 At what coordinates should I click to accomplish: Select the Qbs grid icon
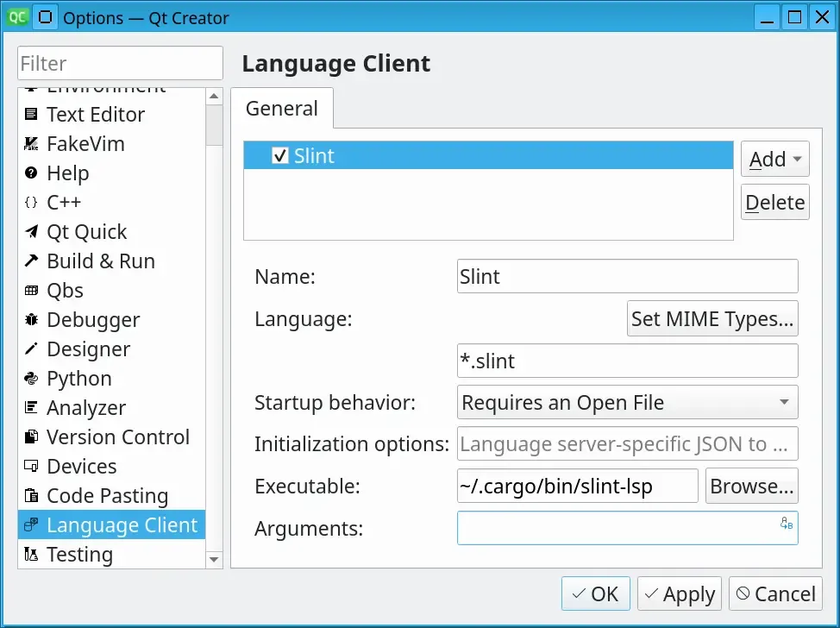(x=30, y=291)
